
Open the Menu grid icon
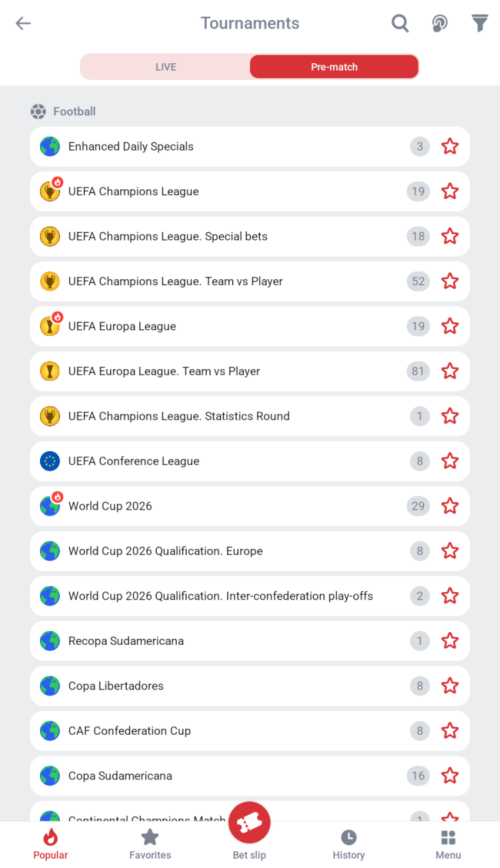pos(448,838)
